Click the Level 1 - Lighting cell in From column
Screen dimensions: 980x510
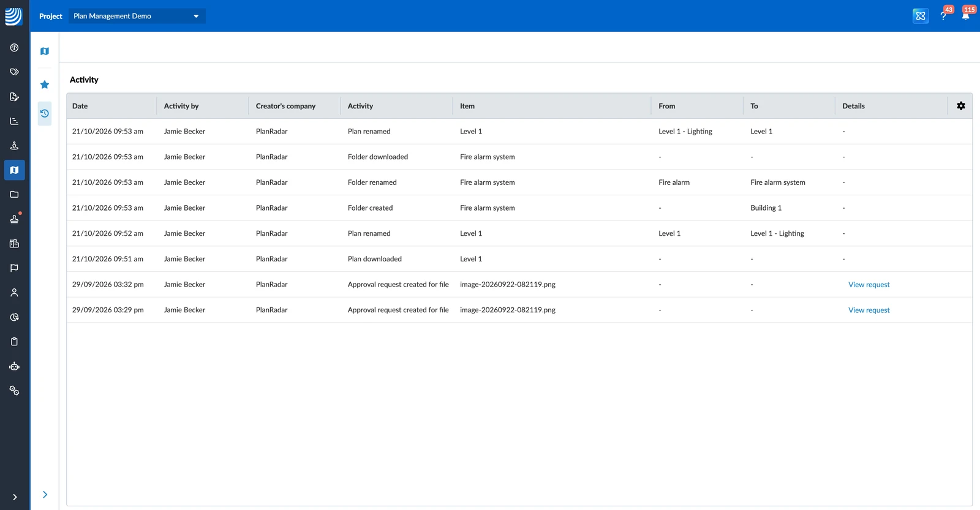coord(685,132)
